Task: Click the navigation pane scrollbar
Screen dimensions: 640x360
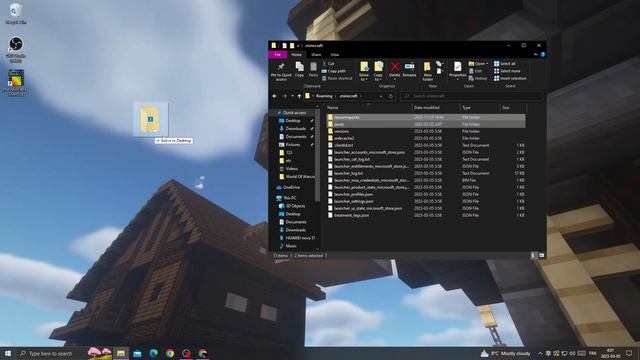Action: click(x=318, y=155)
